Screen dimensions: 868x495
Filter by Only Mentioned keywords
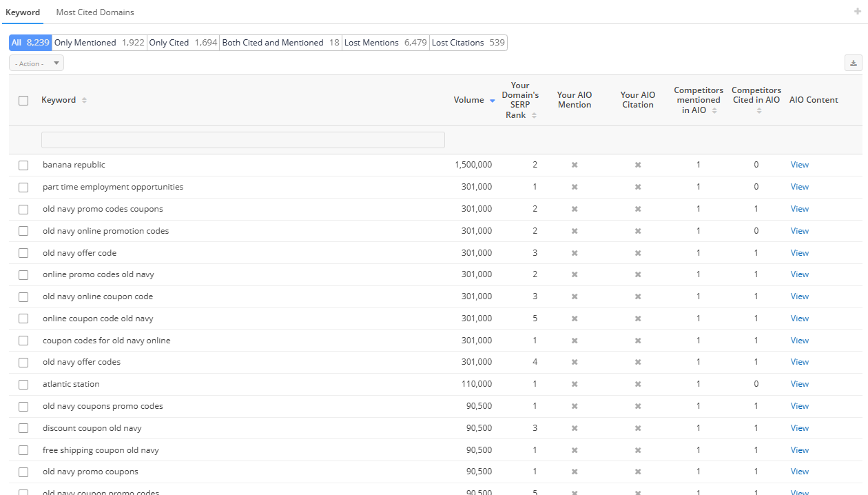(99, 43)
